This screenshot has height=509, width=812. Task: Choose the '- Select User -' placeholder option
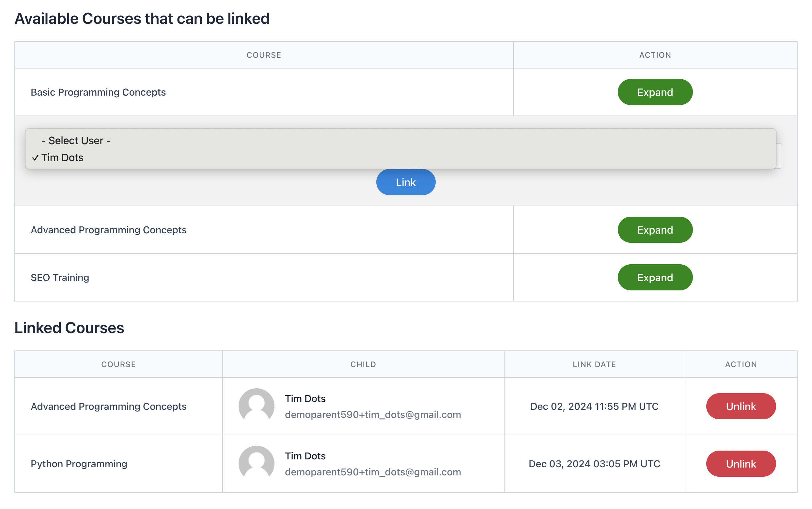coord(76,140)
